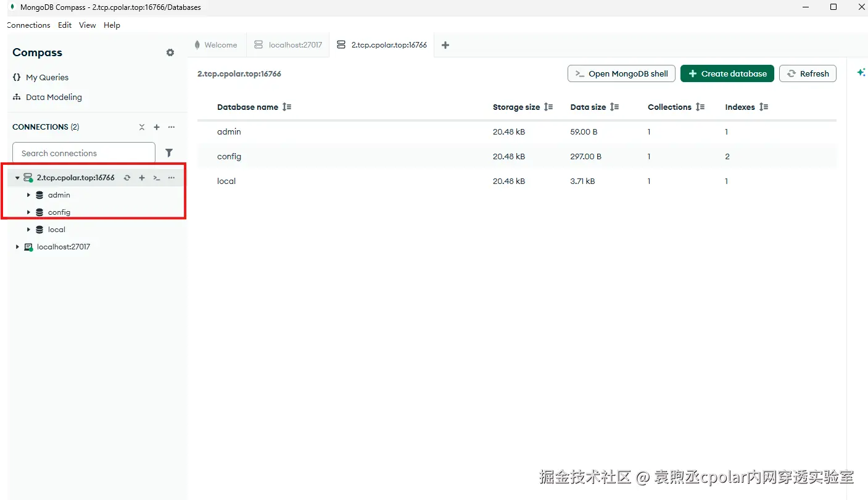
Task: Expand the admin database in the sidebar
Action: point(28,195)
